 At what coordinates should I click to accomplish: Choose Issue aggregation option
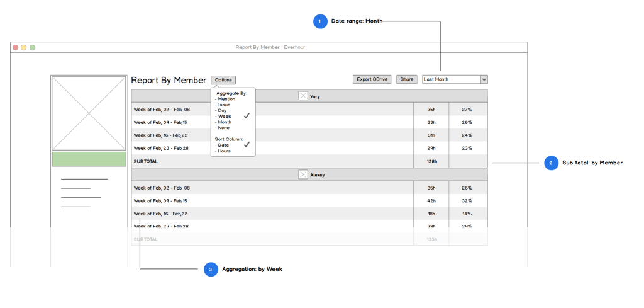pyautogui.click(x=223, y=105)
